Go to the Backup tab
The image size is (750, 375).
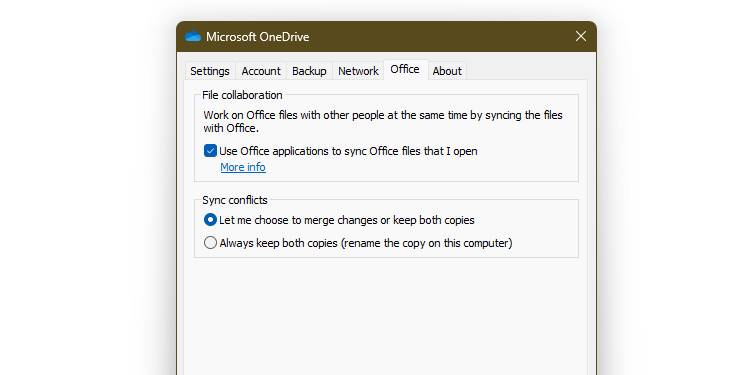(309, 71)
